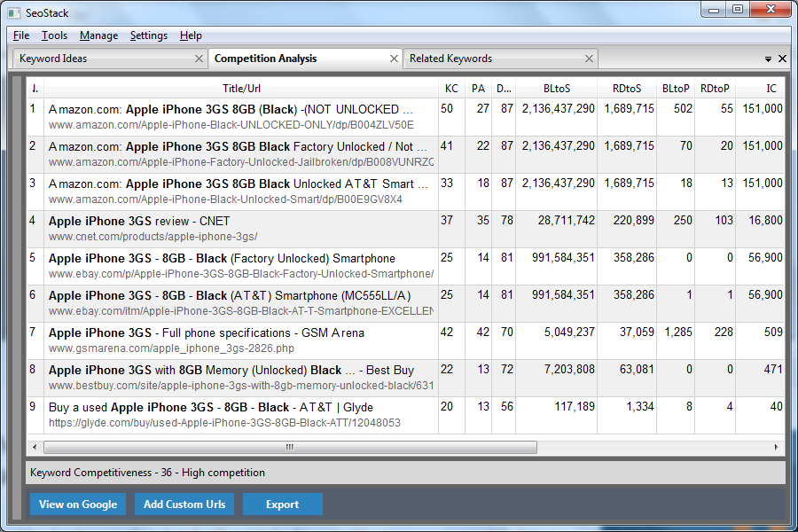Click the rank-number column header with the sort arrow
798x532 pixels.
tap(35, 89)
